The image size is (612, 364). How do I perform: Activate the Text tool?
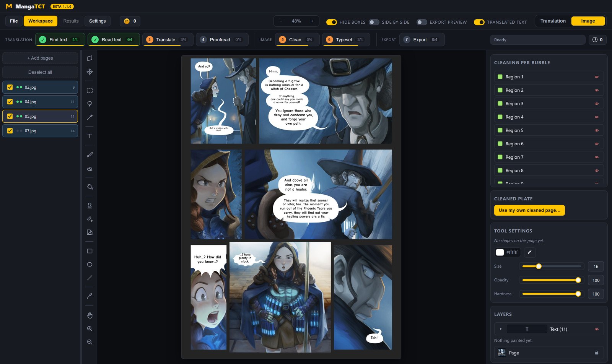(90, 136)
